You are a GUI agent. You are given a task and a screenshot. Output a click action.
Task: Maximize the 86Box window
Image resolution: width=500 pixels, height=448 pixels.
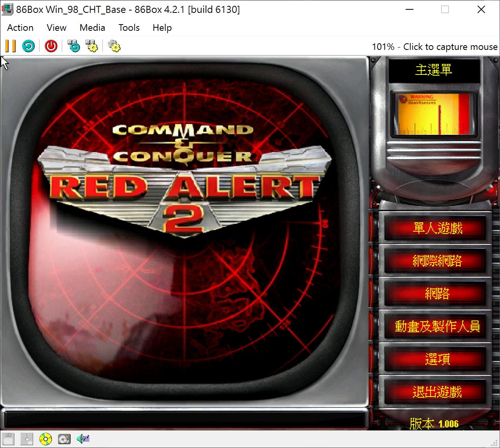tap(445, 9)
